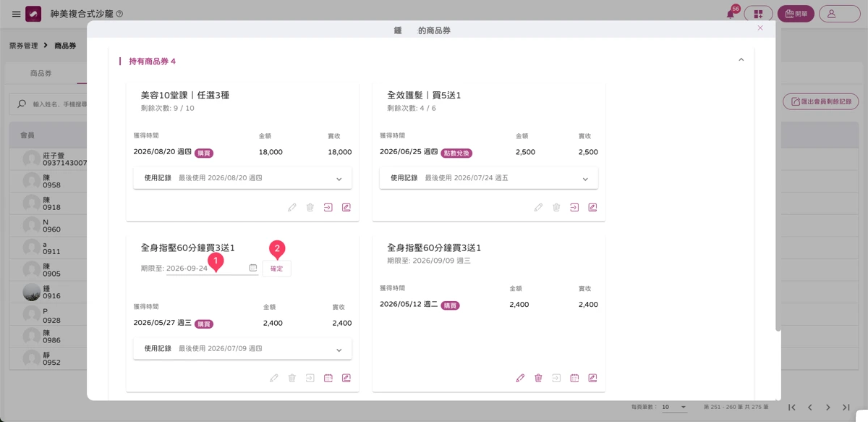Calendar expiry icon on card bought 2026/05/27
Image resolution: width=868 pixels, height=422 pixels.
[x=328, y=379]
